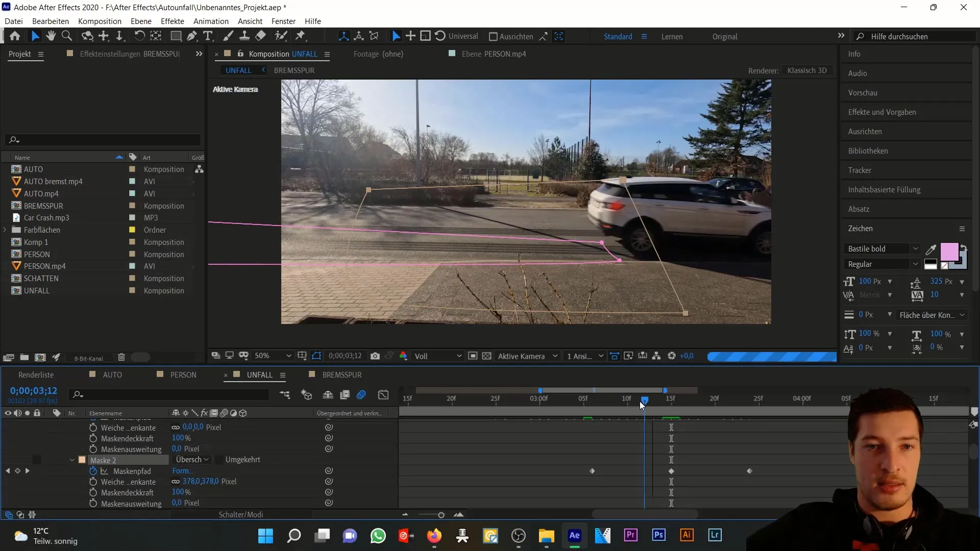Take snapshot with camera icon
The width and height of the screenshot is (980, 551).
click(375, 356)
